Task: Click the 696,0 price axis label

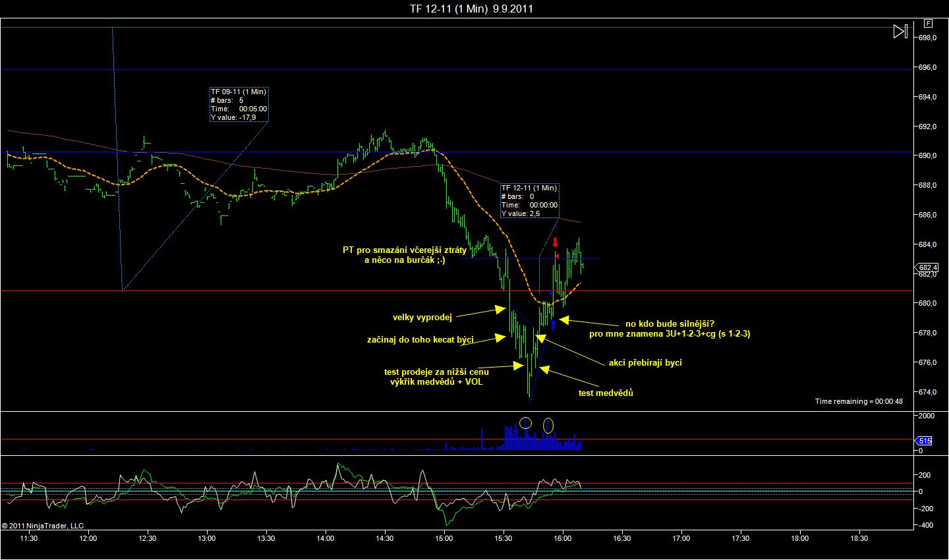Action: pyautogui.click(x=928, y=67)
